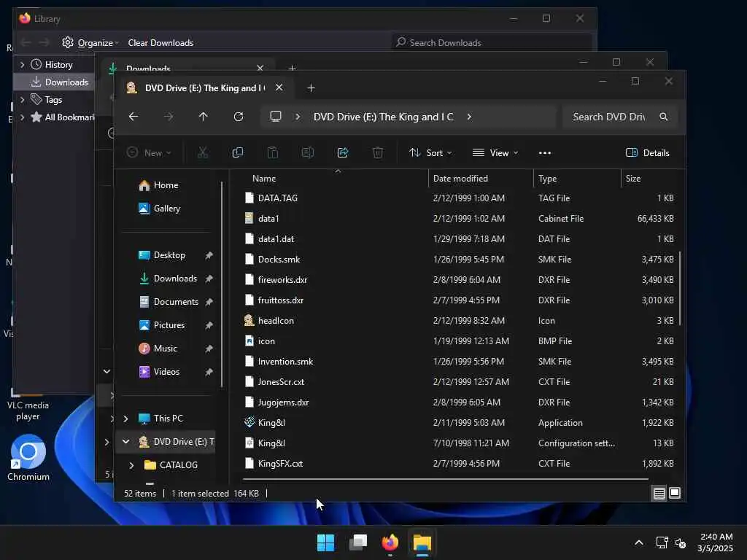
Task: Click Search Downloads field in Library
Action: point(493,43)
